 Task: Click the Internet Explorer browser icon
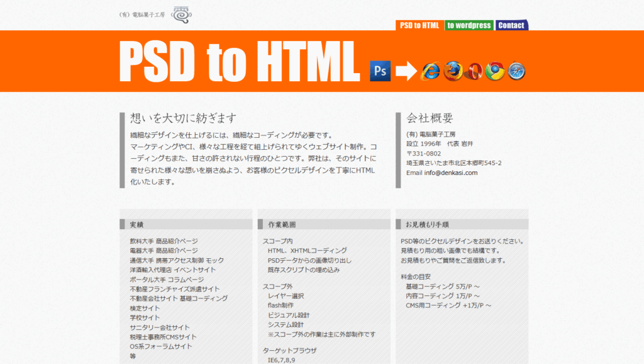(x=430, y=71)
